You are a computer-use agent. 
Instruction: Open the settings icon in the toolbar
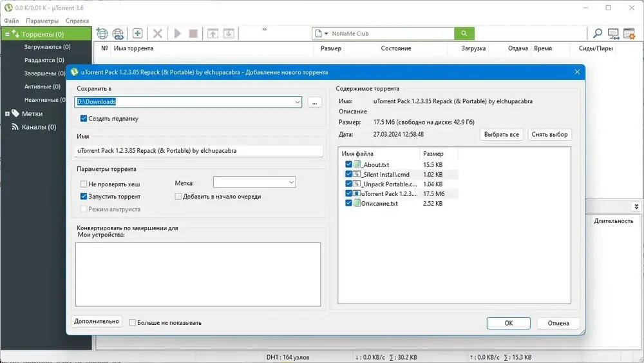click(629, 34)
